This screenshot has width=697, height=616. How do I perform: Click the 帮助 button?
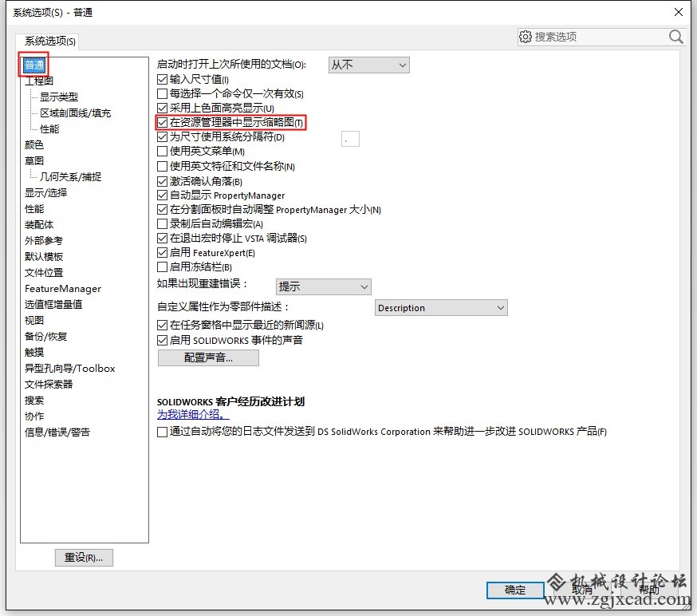click(649, 590)
